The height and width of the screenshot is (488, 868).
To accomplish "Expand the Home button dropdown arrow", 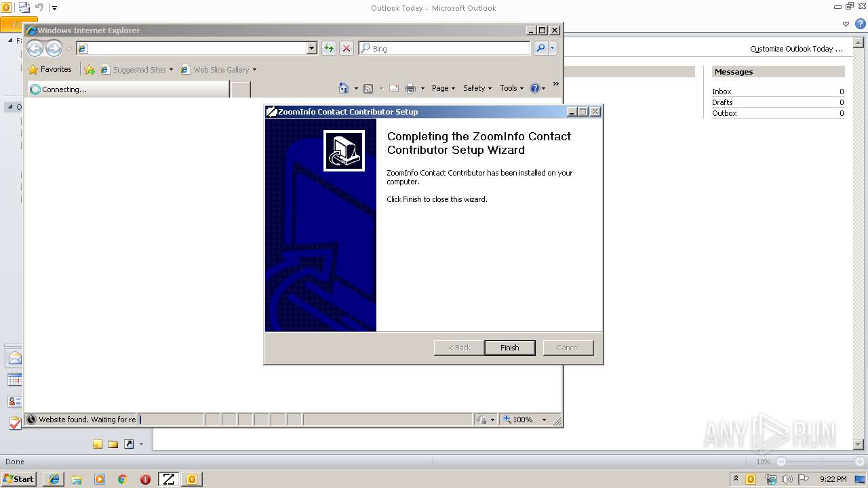I will (356, 88).
